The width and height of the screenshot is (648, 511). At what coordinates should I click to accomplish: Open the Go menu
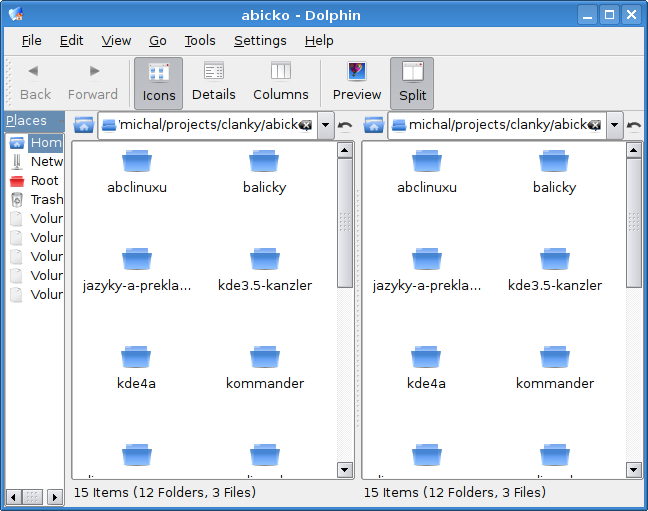click(157, 41)
